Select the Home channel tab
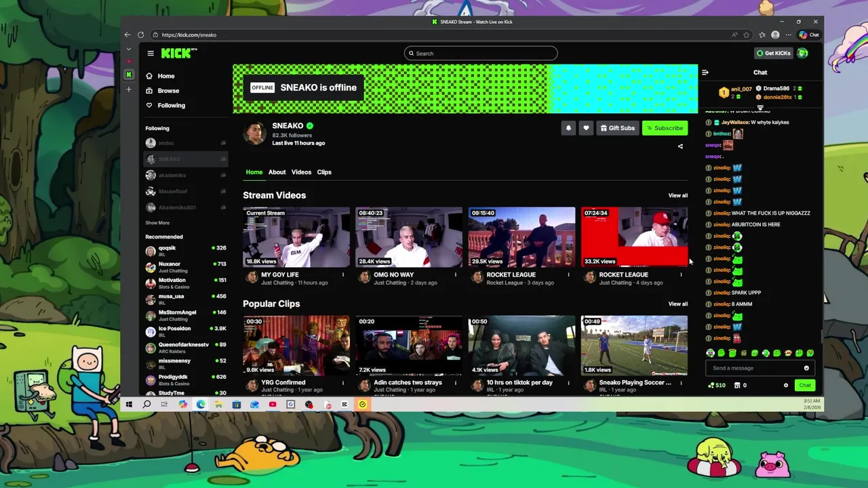This screenshot has width=868, height=488. pos(254,172)
